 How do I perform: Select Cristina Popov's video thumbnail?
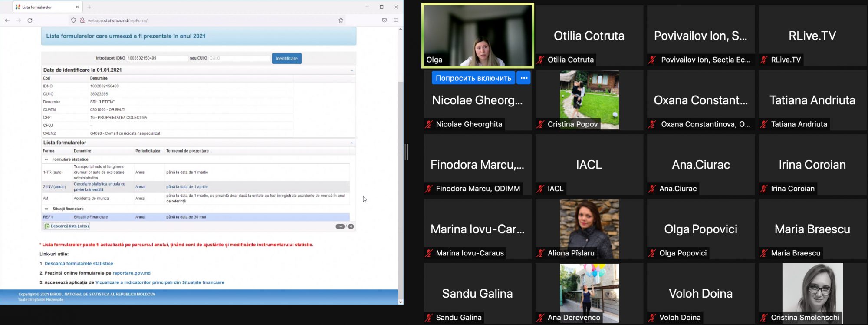point(589,100)
